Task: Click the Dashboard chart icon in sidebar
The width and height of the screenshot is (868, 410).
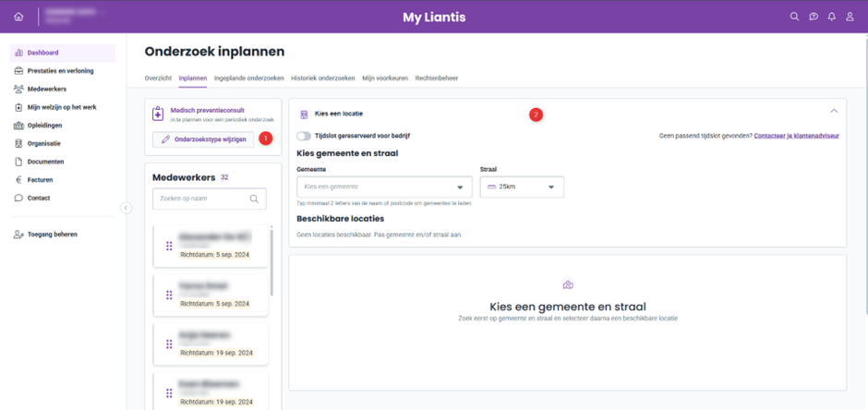Action: (18, 54)
